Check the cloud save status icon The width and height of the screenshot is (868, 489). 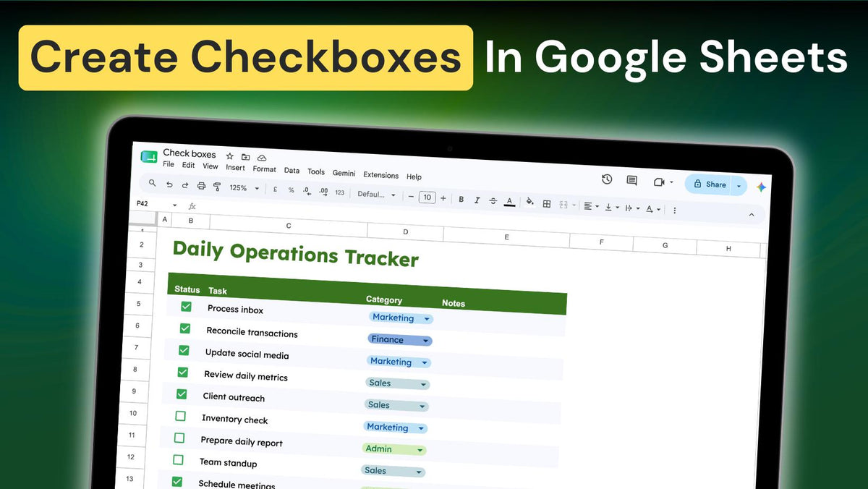coord(262,158)
